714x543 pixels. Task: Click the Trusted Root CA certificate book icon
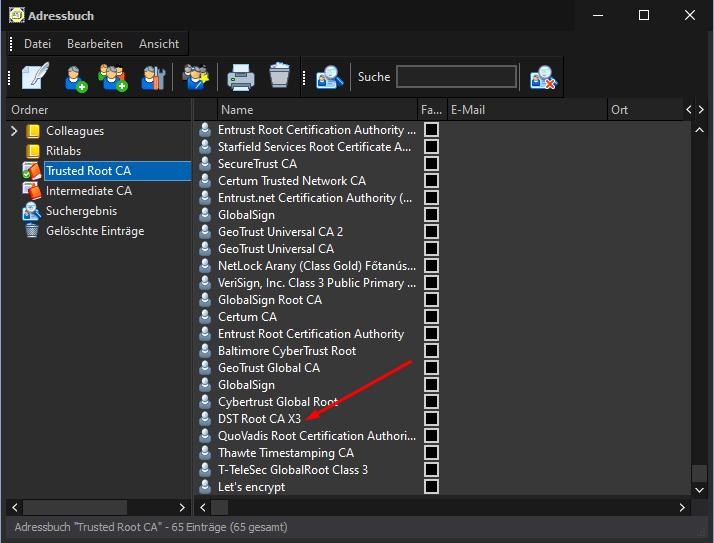pyautogui.click(x=32, y=170)
